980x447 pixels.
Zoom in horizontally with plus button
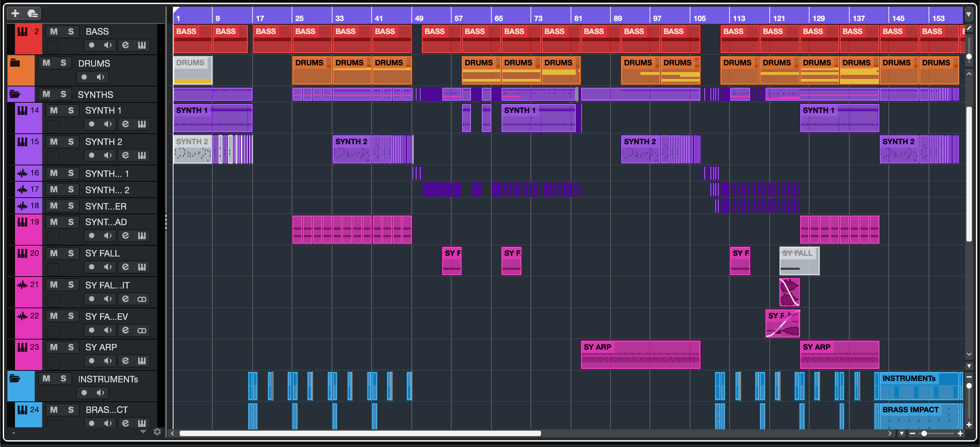pyautogui.click(x=960, y=433)
